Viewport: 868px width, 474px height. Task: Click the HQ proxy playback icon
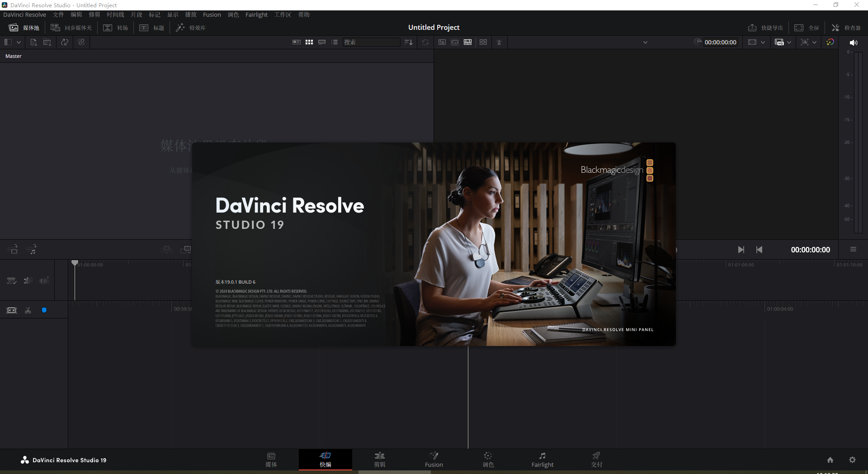779,42
